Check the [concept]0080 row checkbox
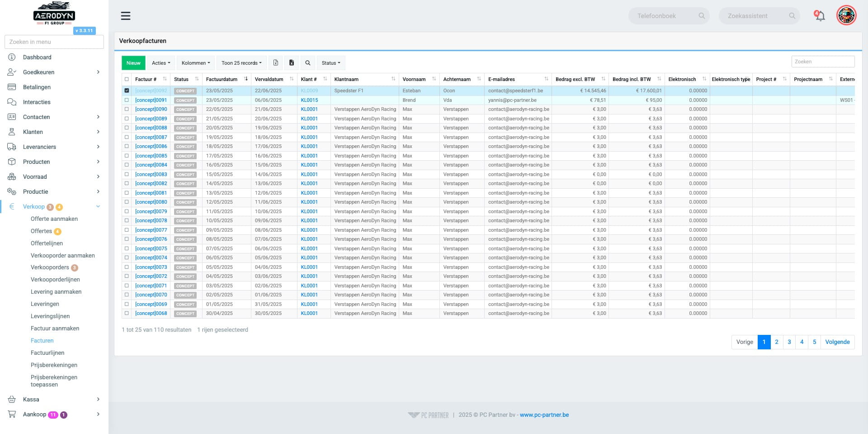This screenshot has width=868, height=434. pos(127,202)
